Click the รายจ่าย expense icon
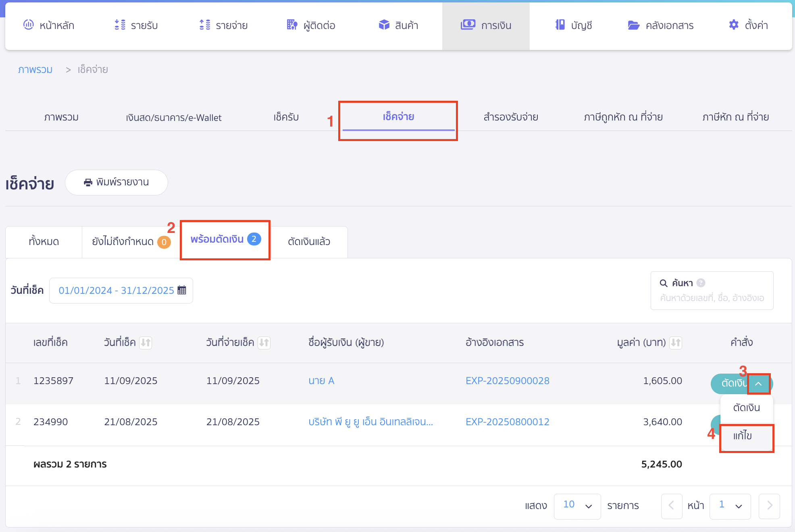Viewport: 795px width, 532px height. (205, 25)
